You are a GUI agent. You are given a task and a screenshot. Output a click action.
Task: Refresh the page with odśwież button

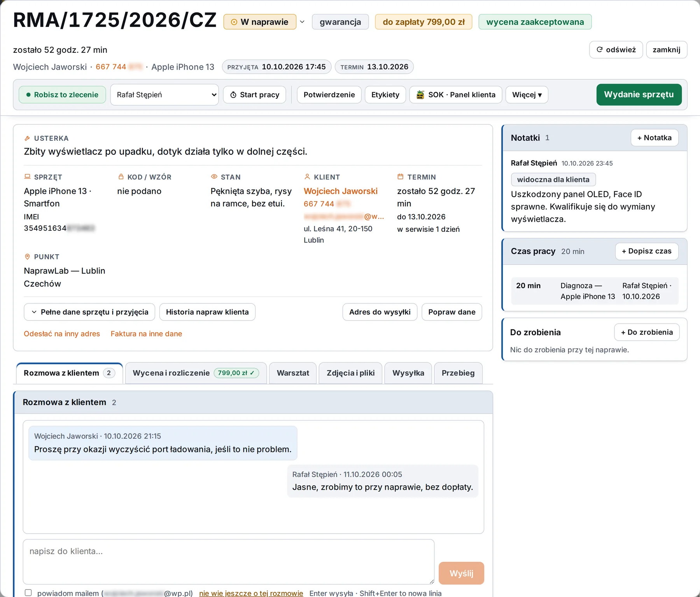tap(616, 50)
